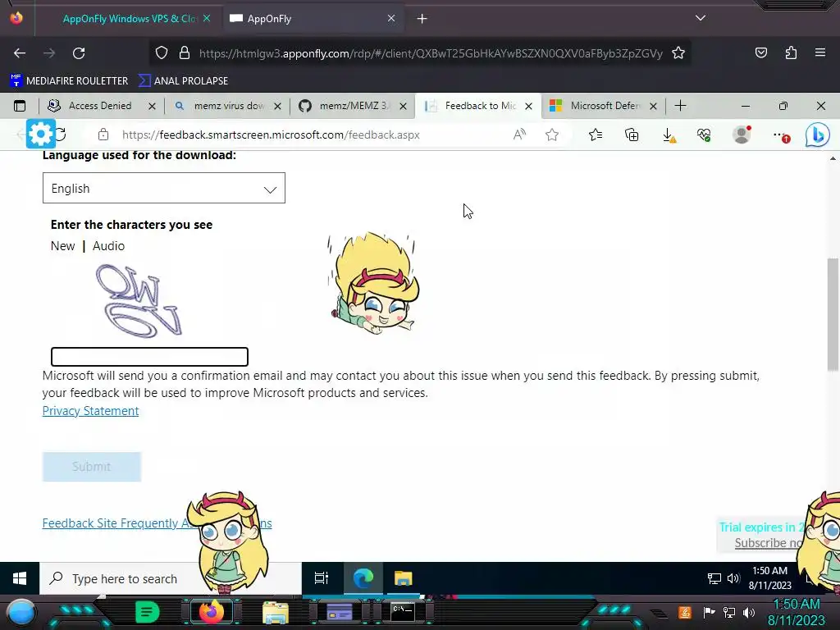Screen dimensions: 840x630
Task: Click the feedback.smartscreen URL address bar
Action: pos(271,135)
